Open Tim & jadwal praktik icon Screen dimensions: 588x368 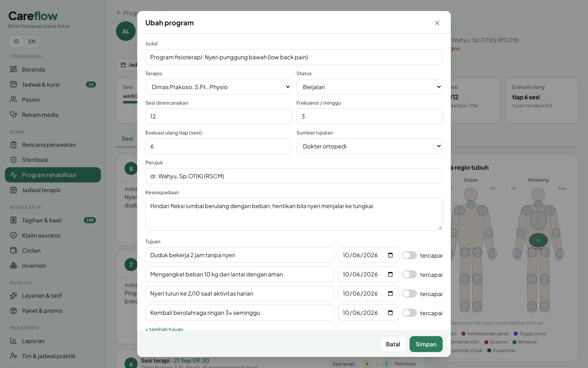pos(13,356)
